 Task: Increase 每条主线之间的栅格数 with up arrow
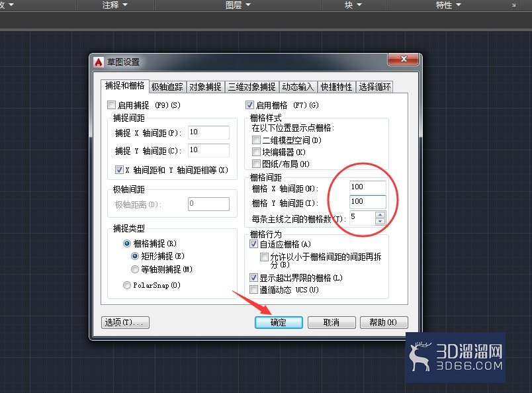click(x=380, y=215)
